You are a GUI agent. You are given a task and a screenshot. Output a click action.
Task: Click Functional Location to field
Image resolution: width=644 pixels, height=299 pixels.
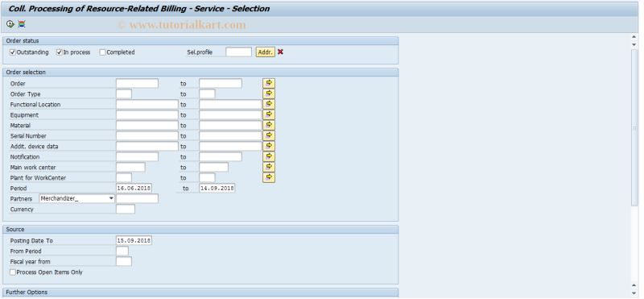[x=230, y=105]
